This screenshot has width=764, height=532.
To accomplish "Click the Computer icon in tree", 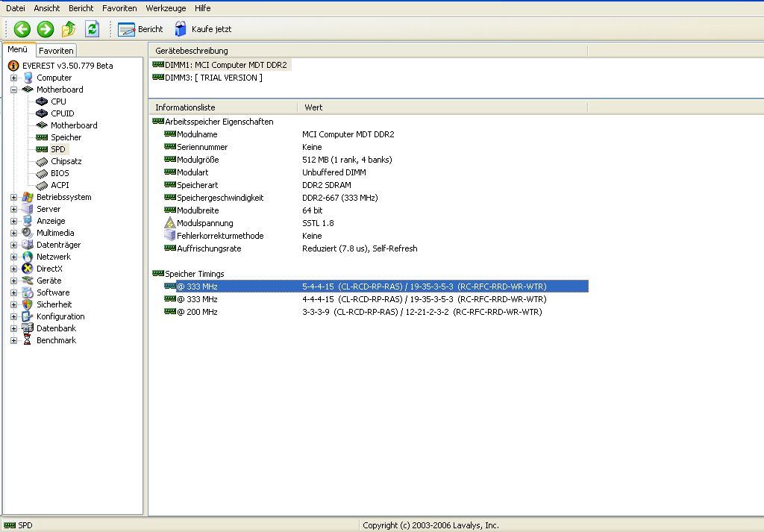I will coord(28,78).
